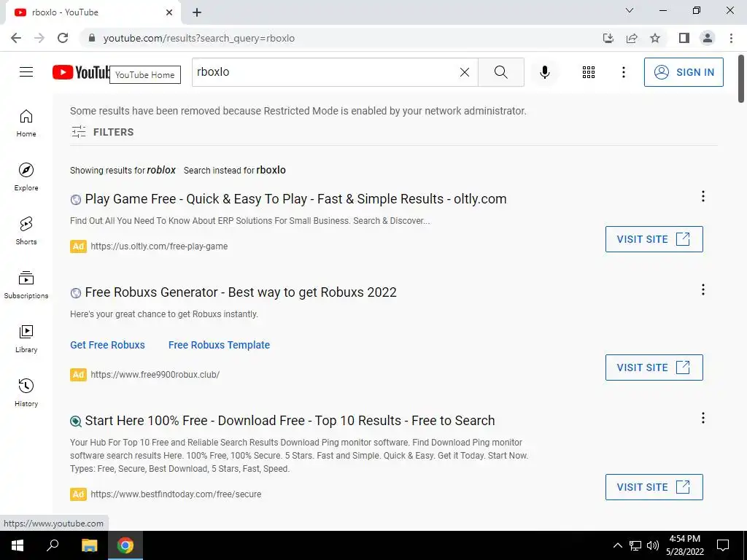Open Library in the sidebar
The width and height of the screenshot is (747, 560).
(26, 338)
